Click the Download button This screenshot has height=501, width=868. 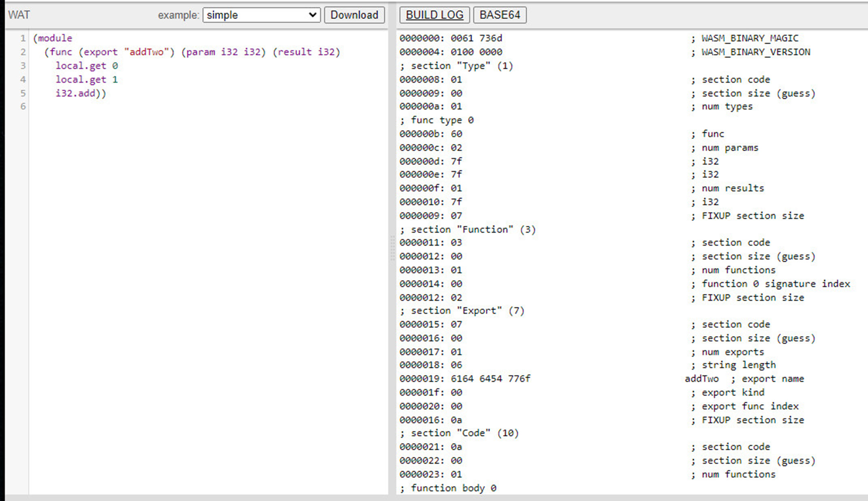[354, 15]
